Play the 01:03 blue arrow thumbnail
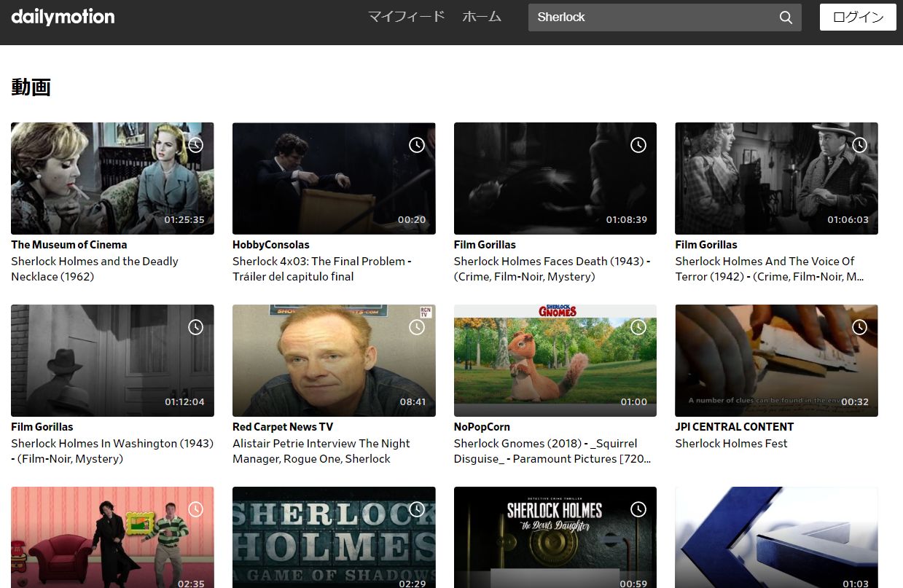The width and height of the screenshot is (903, 588). click(776, 538)
